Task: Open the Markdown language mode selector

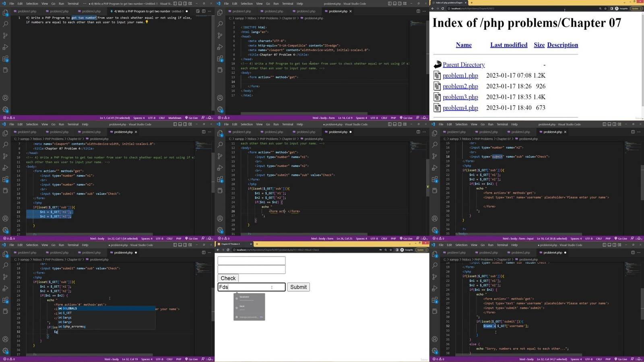Action: (175, 118)
